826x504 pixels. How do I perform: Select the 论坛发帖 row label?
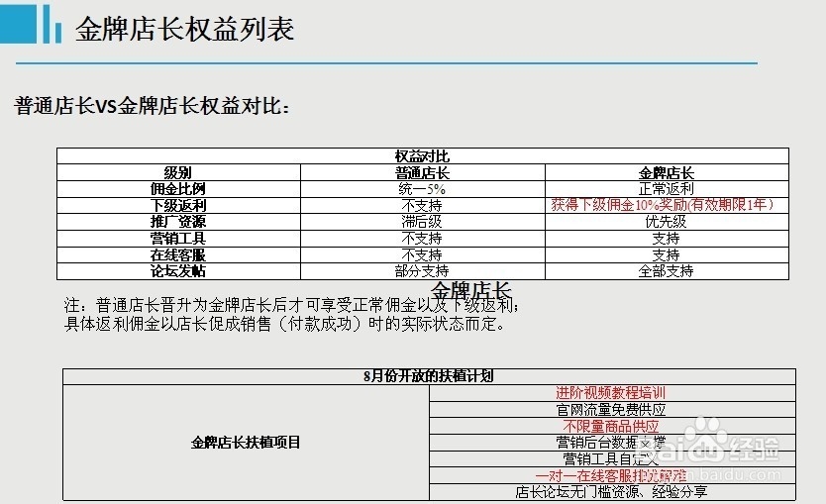[x=178, y=270]
